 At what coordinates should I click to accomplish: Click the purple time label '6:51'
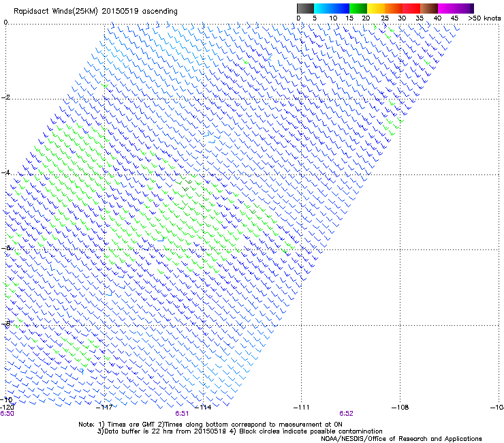point(182,414)
